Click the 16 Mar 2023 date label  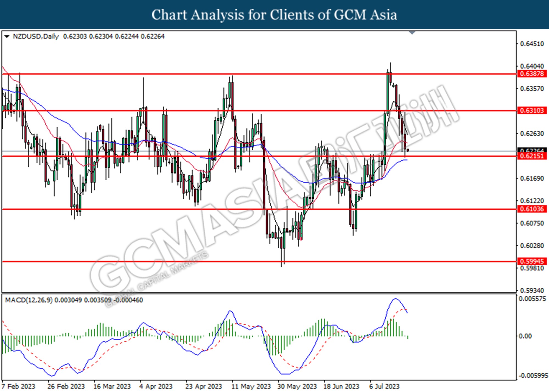(x=112, y=386)
